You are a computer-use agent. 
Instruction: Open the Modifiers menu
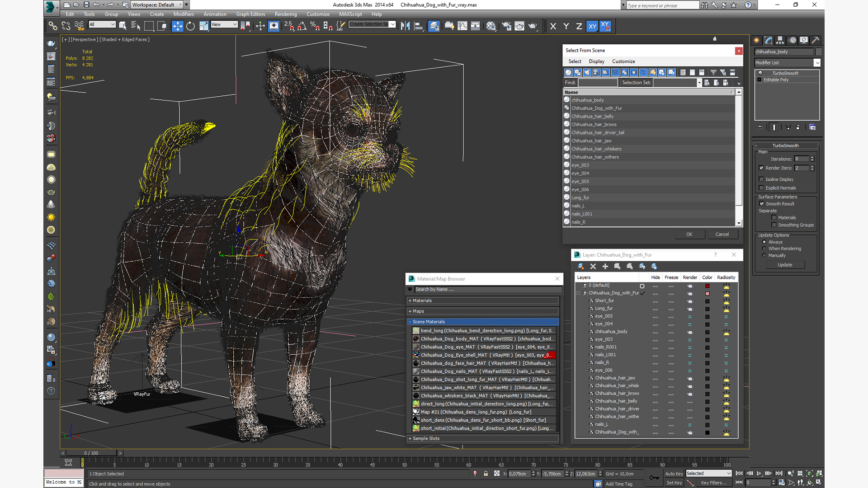184,14
